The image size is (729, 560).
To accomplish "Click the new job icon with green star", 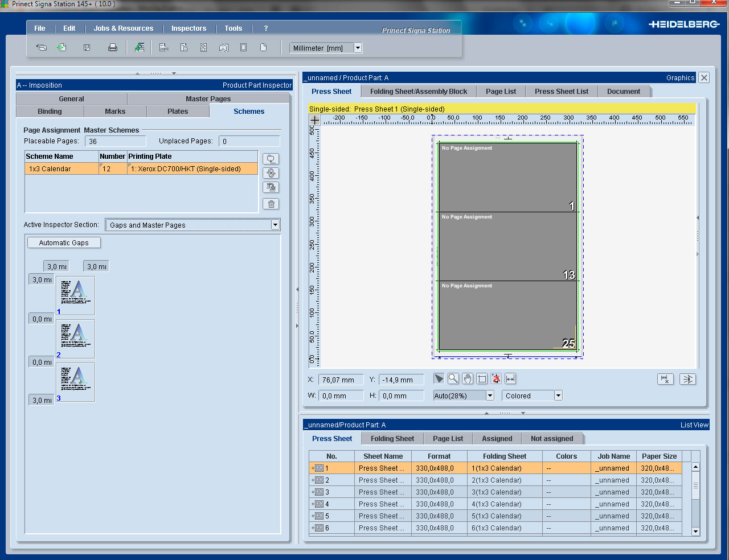I will pos(62,48).
